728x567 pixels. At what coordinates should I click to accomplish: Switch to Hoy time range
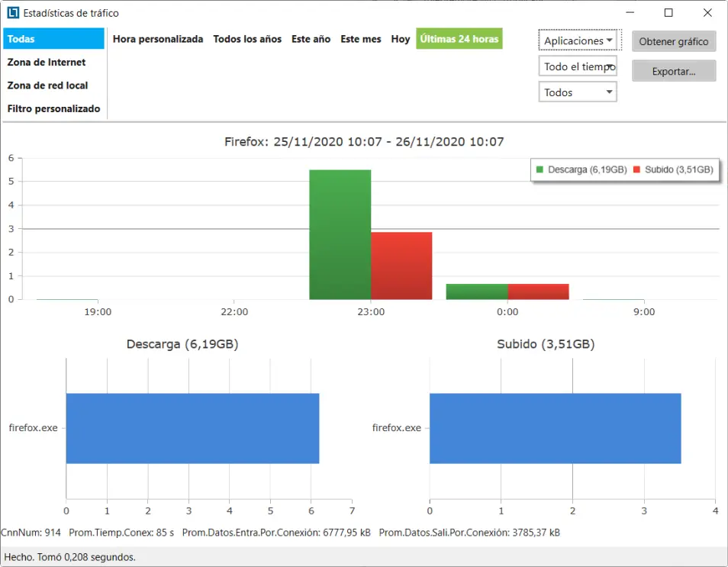(400, 39)
